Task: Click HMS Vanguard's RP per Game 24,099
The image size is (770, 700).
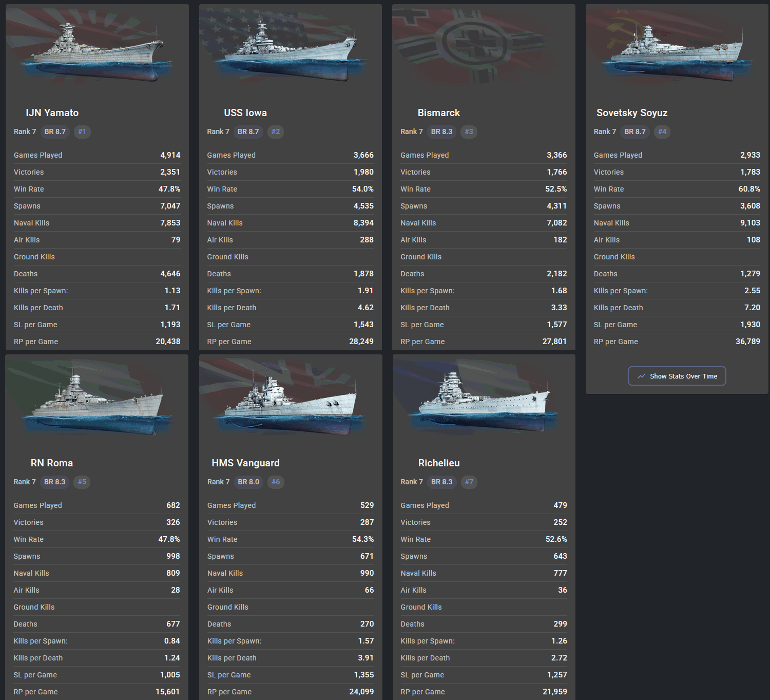Action: pyautogui.click(x=361, y=692)
